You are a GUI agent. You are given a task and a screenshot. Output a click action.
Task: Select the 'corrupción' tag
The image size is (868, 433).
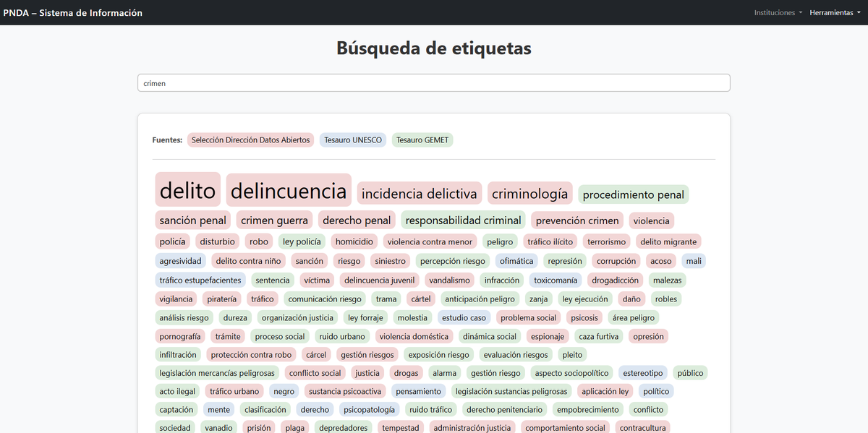(616, 261)
